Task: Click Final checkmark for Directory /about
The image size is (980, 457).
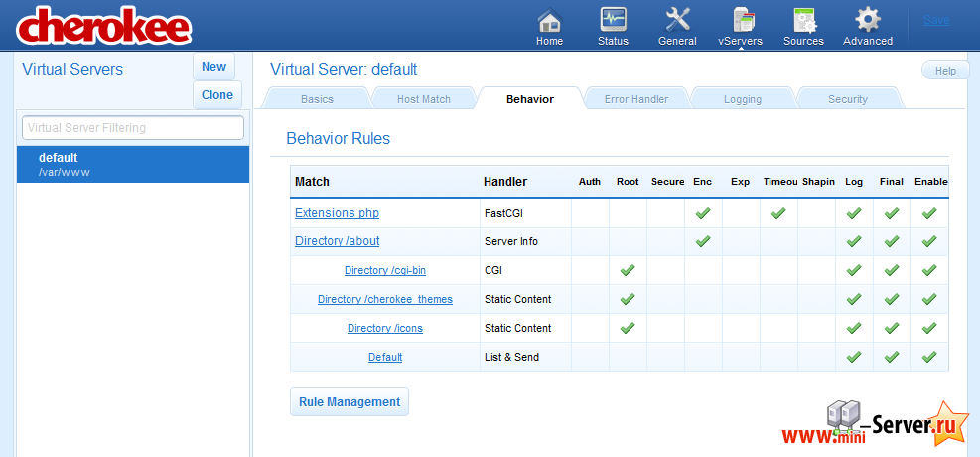Action: coord(892,241)
